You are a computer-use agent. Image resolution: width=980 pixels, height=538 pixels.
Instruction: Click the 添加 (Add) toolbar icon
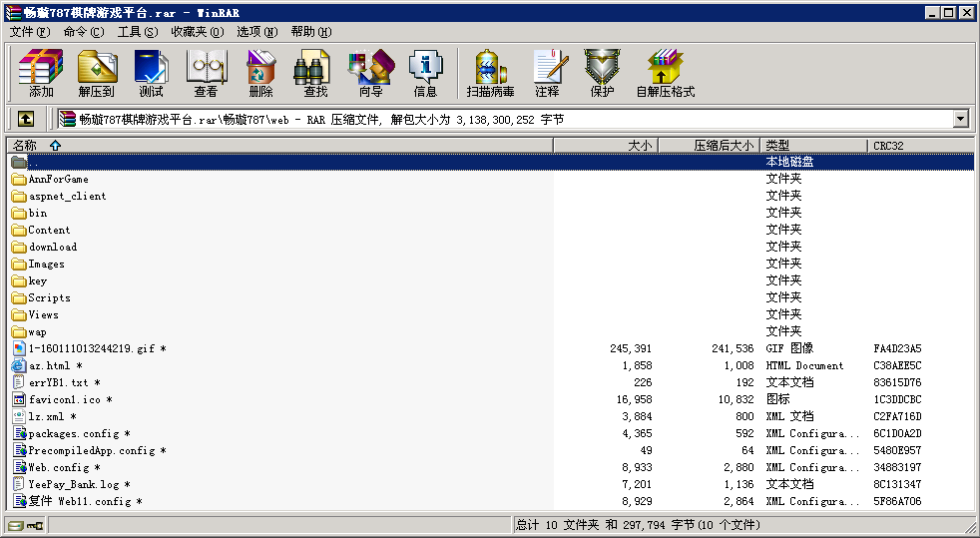click(x=41, y=73)
